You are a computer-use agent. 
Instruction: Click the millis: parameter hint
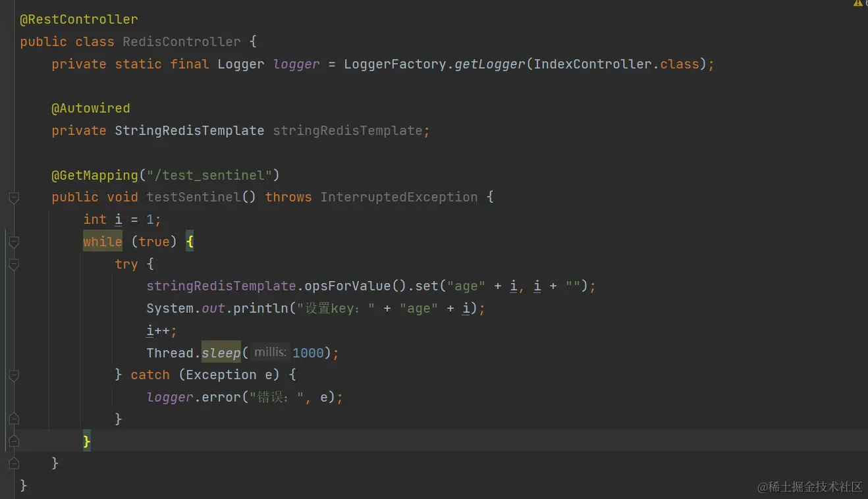pos(271,353)
